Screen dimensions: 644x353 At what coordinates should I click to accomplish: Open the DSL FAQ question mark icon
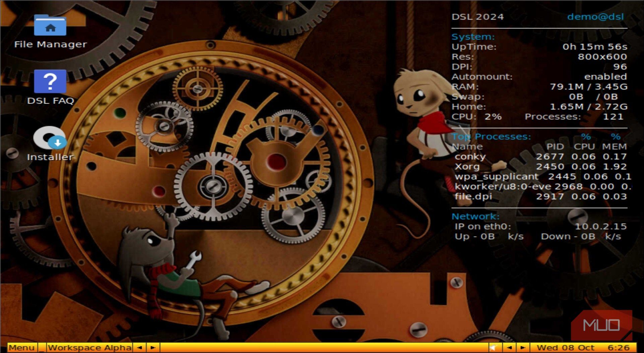coord(50,81)
